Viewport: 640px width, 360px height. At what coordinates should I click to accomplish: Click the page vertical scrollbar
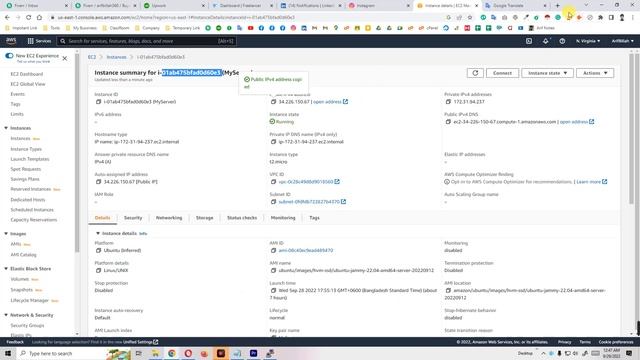(x=631, y=129)
